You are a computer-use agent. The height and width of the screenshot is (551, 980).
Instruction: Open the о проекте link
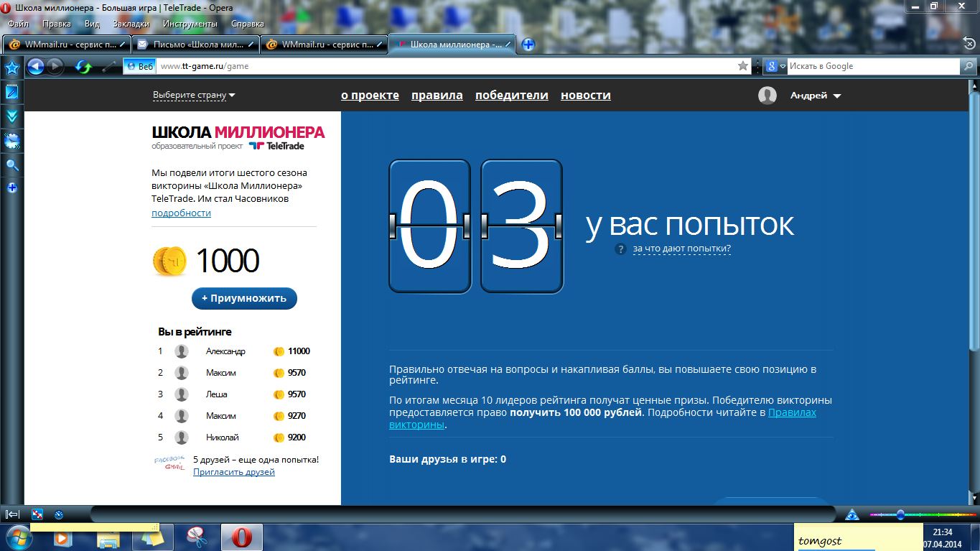click(370, 95)
